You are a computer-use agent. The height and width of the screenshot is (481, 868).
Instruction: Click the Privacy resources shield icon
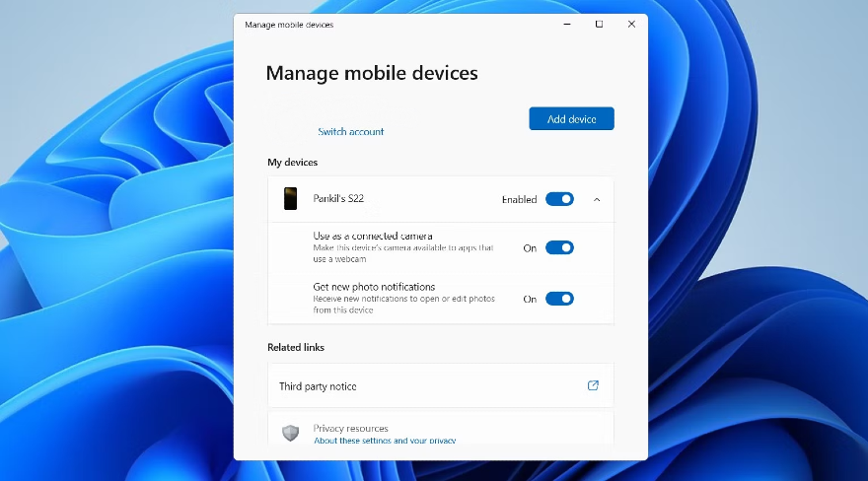290,433
